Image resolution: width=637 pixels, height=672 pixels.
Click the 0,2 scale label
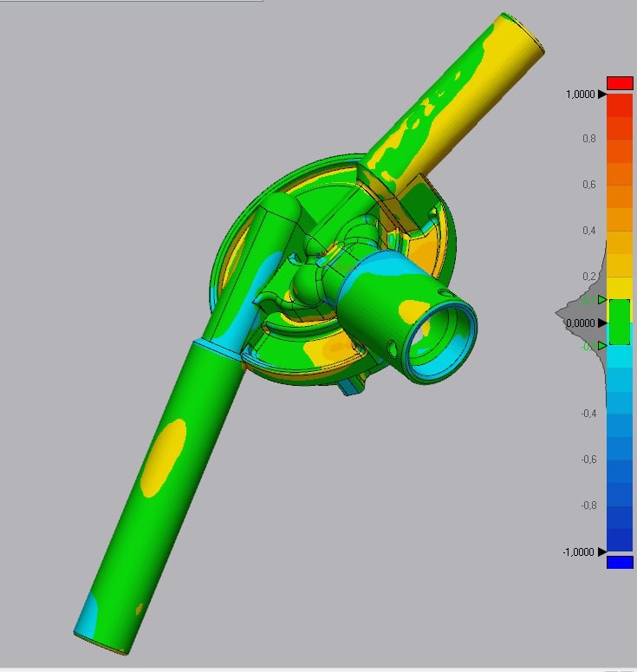pos(589,276)
